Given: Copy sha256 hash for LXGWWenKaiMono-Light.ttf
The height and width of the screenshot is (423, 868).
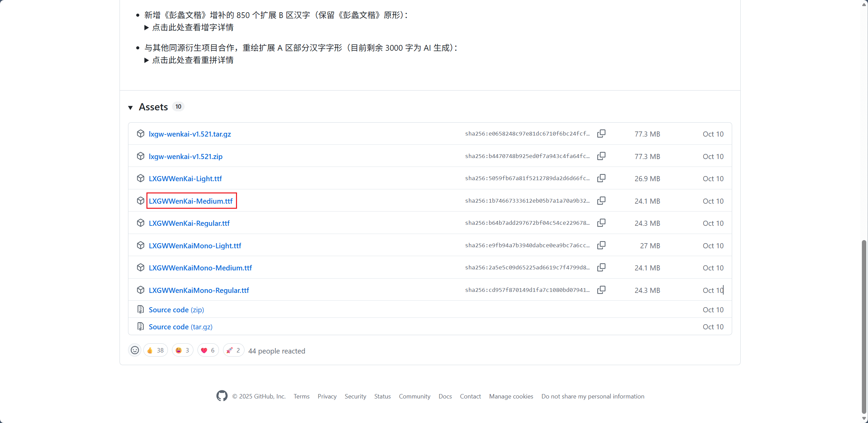Looking at the screenshot, I should point(601,245).
